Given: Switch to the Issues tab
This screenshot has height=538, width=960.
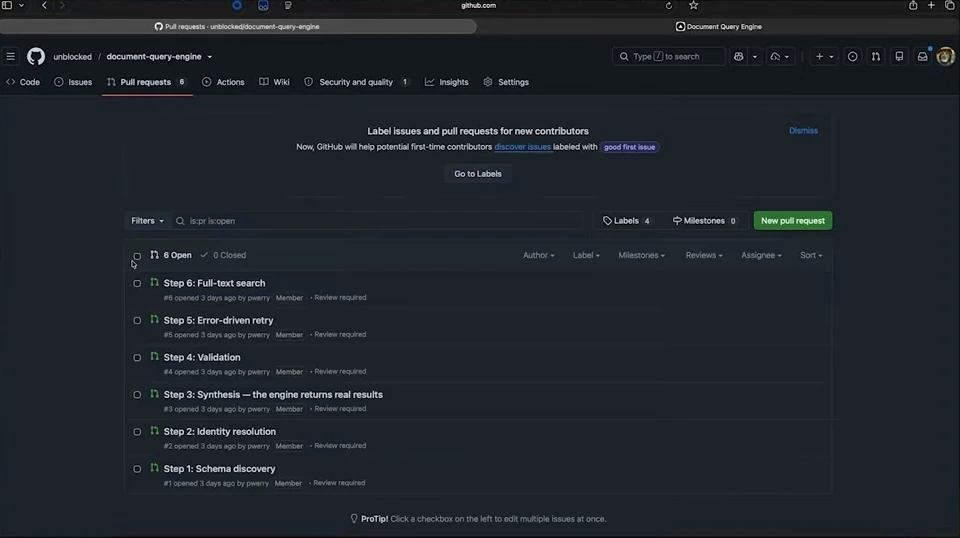Looking at the screenshot, I should click(73, 82).
